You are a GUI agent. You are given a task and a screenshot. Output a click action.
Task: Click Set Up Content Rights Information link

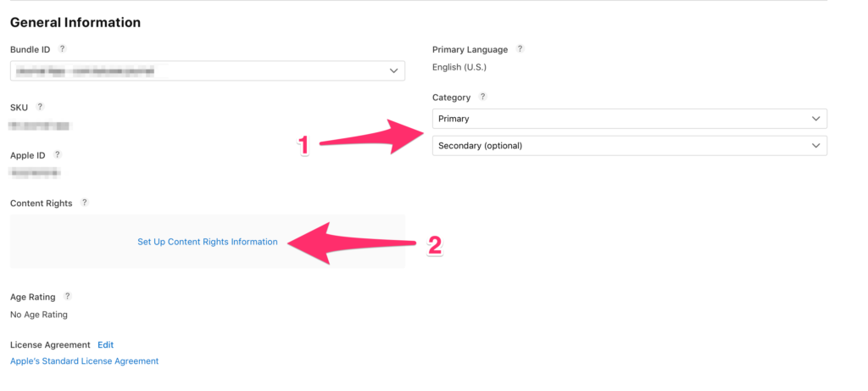click(x=208, y=242)
